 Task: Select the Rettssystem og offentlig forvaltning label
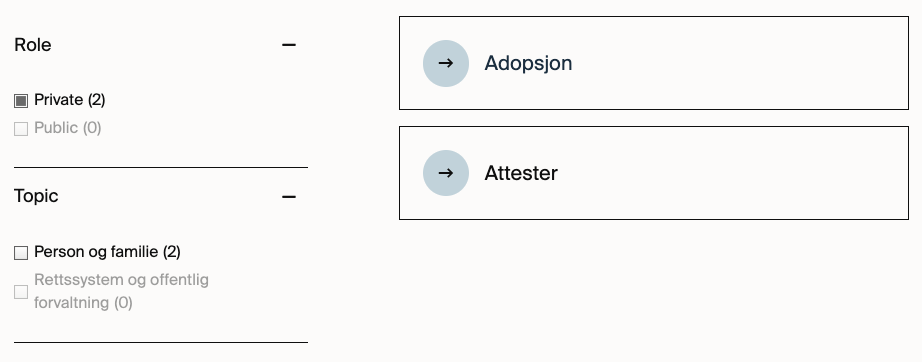pyautogui.click(x=121, y=291)
